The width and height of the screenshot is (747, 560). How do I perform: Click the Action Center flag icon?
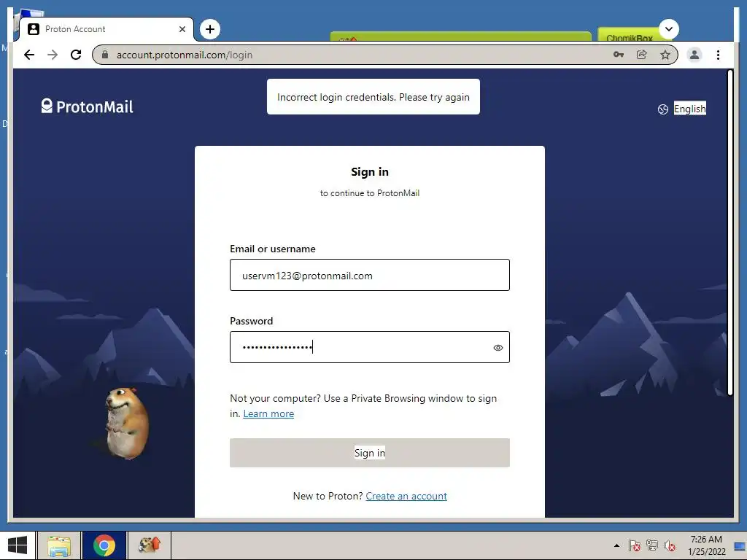click(x=634, y=545)
